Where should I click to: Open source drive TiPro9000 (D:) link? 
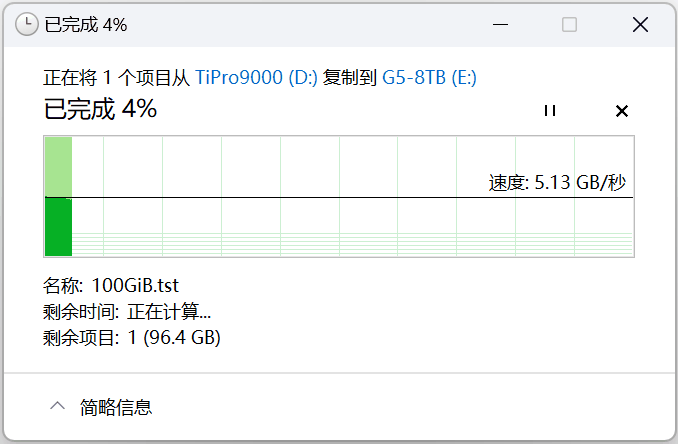click(x=256, y=77)
